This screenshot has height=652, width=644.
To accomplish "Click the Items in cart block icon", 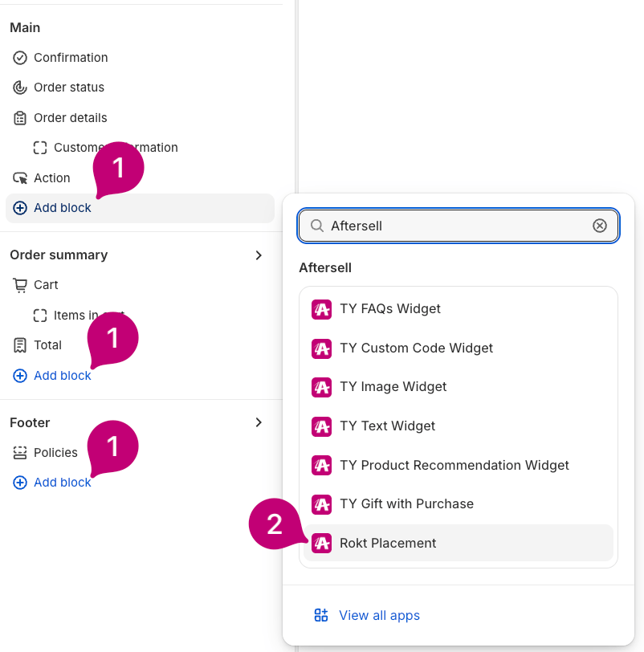I will point(40,316).
